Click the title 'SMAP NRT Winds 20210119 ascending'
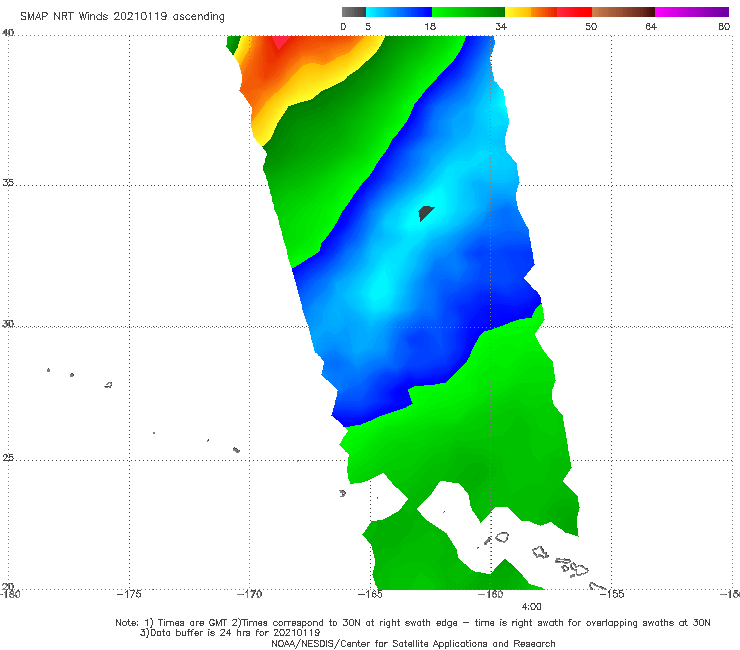 coord(122,17)
